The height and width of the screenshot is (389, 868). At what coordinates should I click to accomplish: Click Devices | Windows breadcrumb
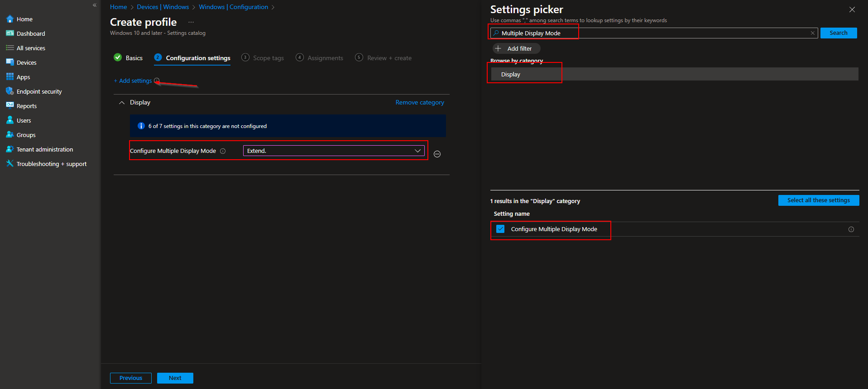coord(163,7)
